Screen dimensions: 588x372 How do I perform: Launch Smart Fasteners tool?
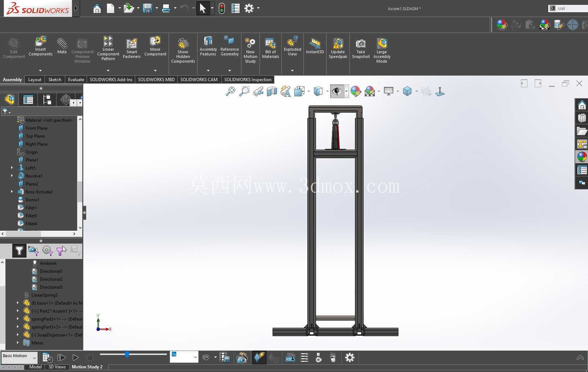point(132,48)
